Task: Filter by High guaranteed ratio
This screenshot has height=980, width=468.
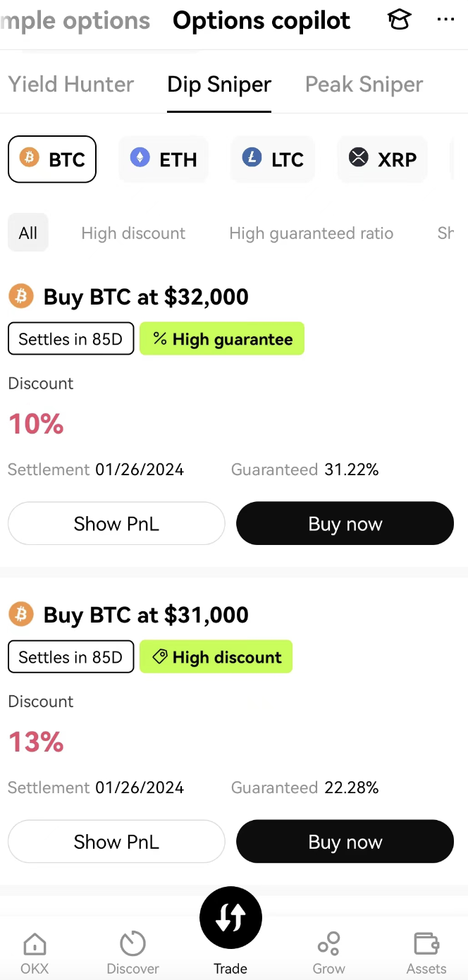Action: tap(311, 233)
